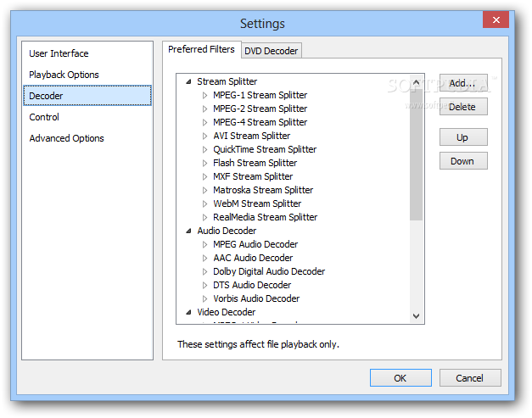Click the filter list scrollbar thumb
Viewport: 532px width, 418px height.
(417, 154)
